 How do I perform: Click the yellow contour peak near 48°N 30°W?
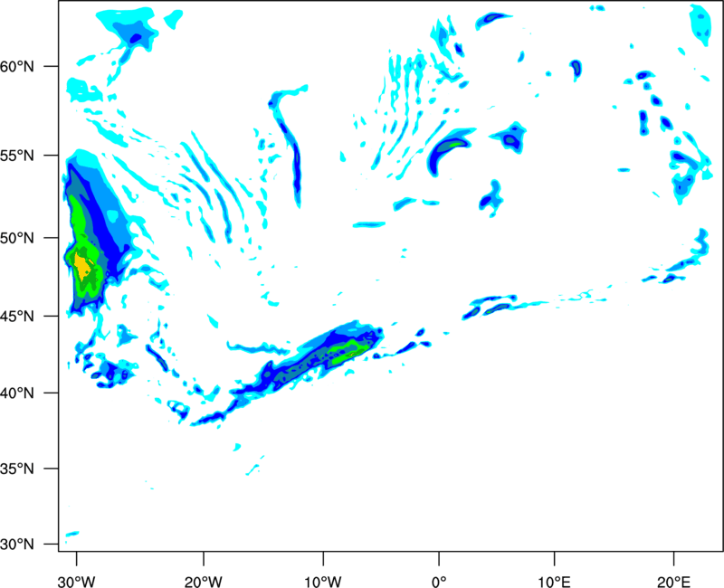click(83, 267)
